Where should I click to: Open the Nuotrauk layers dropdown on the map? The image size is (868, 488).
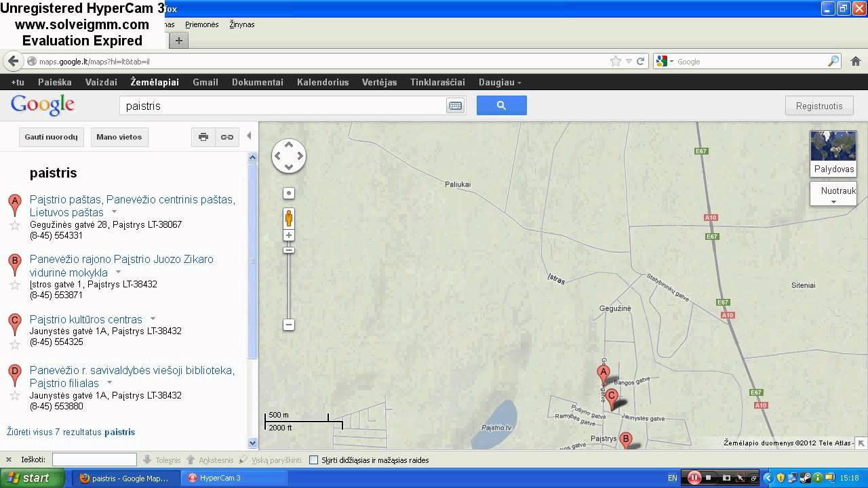(833, 195)
